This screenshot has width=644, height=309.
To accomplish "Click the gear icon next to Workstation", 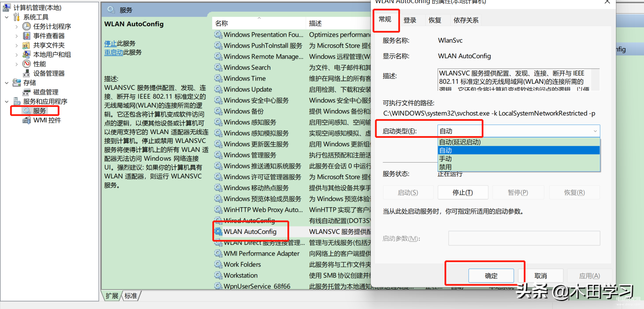I will (x=218, y=275).
